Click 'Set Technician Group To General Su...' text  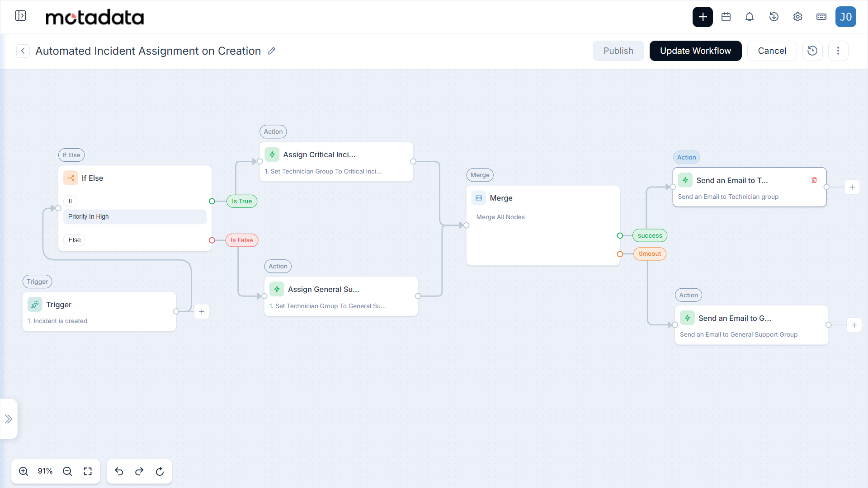click(x=330, y=306)
